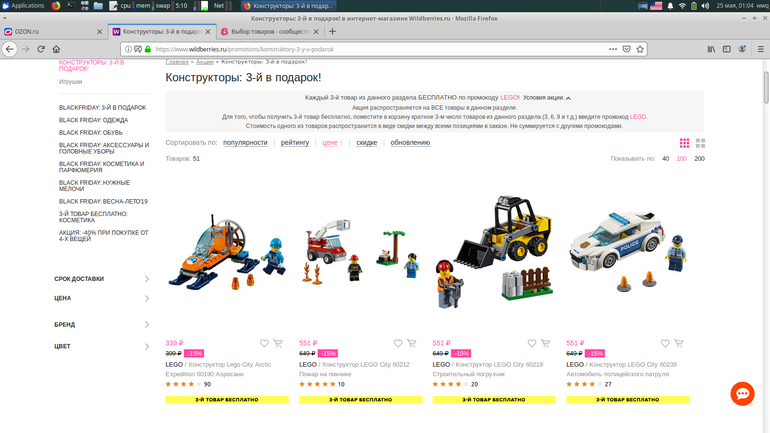
Task: Add LEGO City 60212 to cart
Action: [412, 344]
